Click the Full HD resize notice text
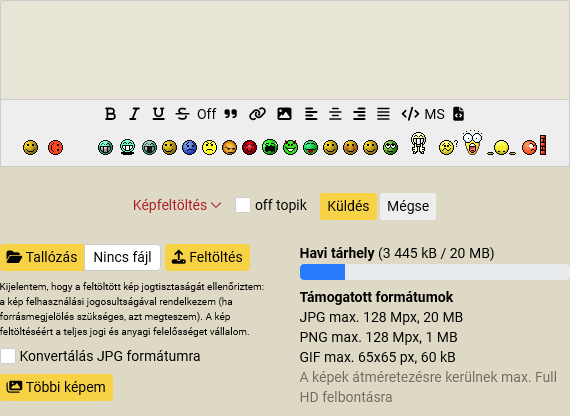 tap(428, 387)
